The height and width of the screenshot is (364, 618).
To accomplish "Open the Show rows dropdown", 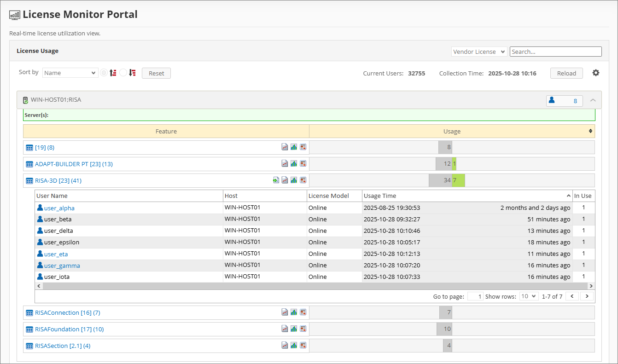I will [x=529, y=296].
